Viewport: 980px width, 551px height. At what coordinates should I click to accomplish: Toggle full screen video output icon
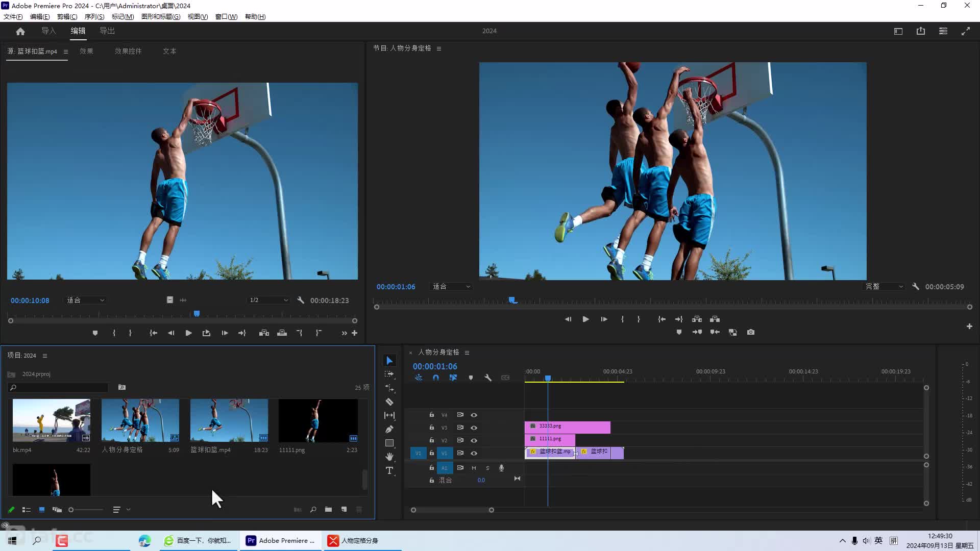(966, 31)
